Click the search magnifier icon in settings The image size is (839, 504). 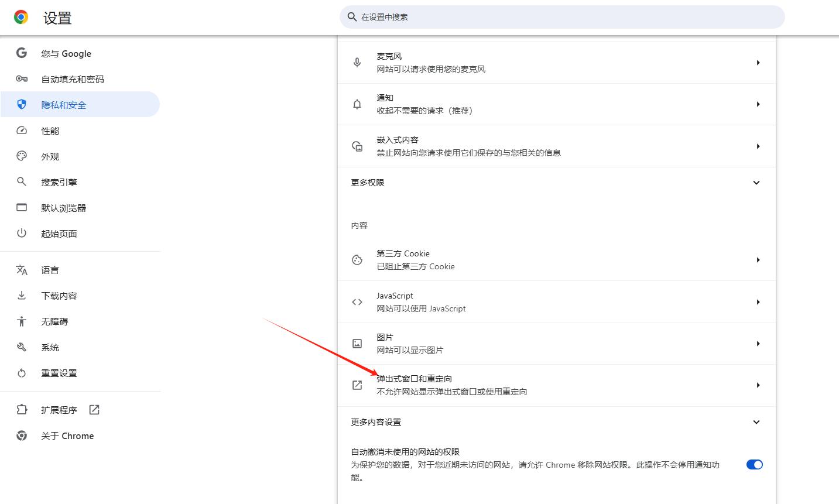pyautogui.click(x=352, y=17)
